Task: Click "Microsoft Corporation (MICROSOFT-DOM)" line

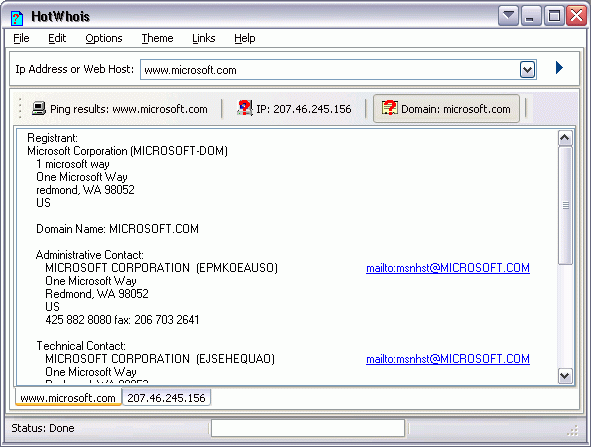Action: (127, 151)
